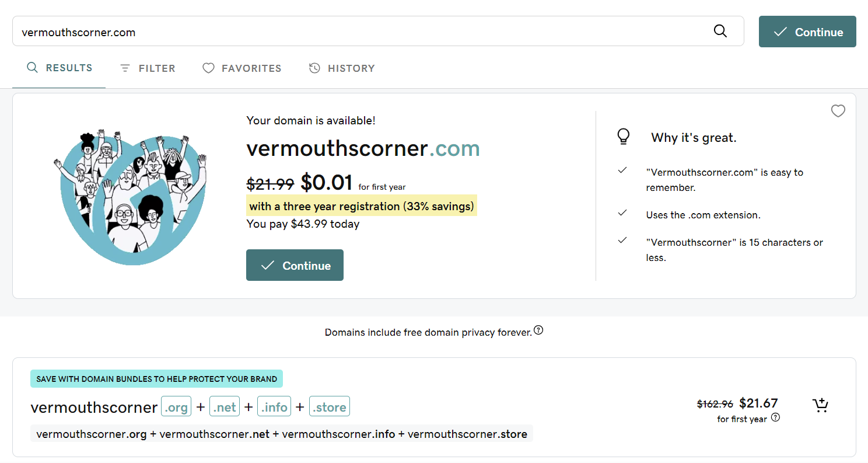Click Continue under the $43.99 price

(x=295, y=266)
